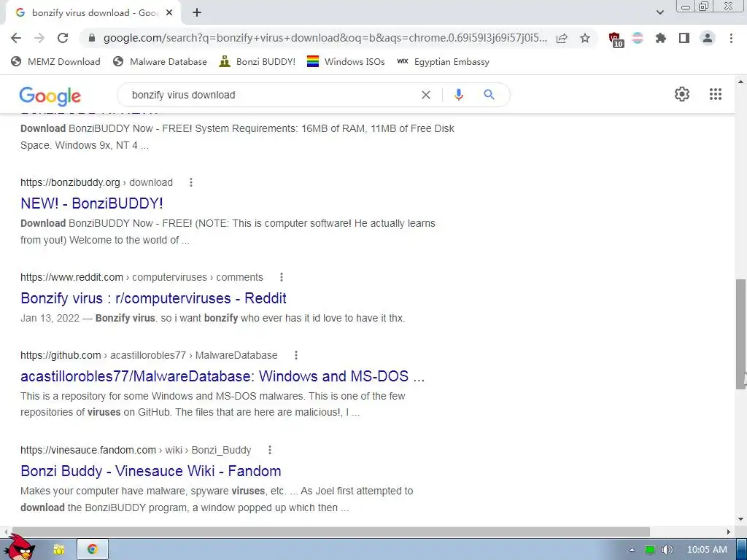Go back to the previous page

[x=16, y=38]
